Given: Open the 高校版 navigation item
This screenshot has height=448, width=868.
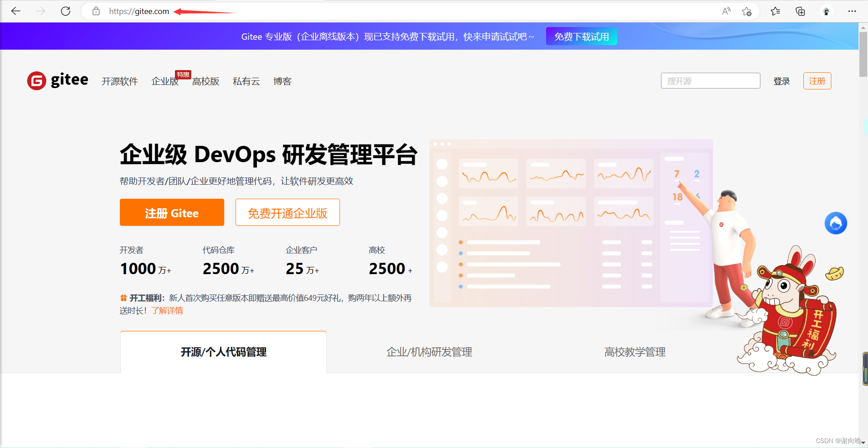Looking at the screenshot, I should pos(205,81).
